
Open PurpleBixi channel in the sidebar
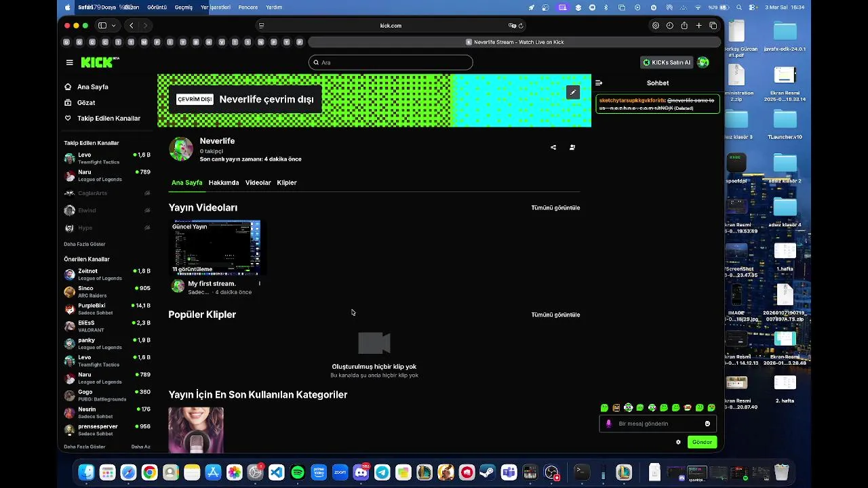(107, 309)
